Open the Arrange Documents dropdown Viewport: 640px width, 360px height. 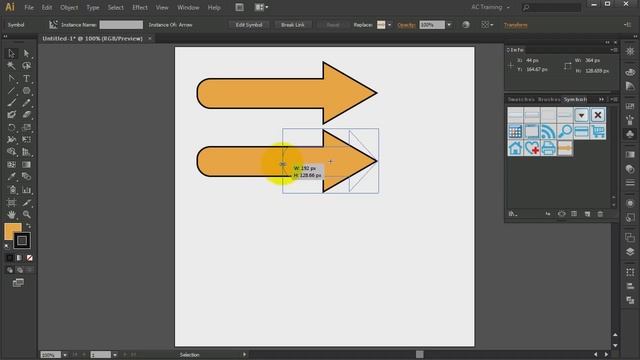(x=261, y=7)
